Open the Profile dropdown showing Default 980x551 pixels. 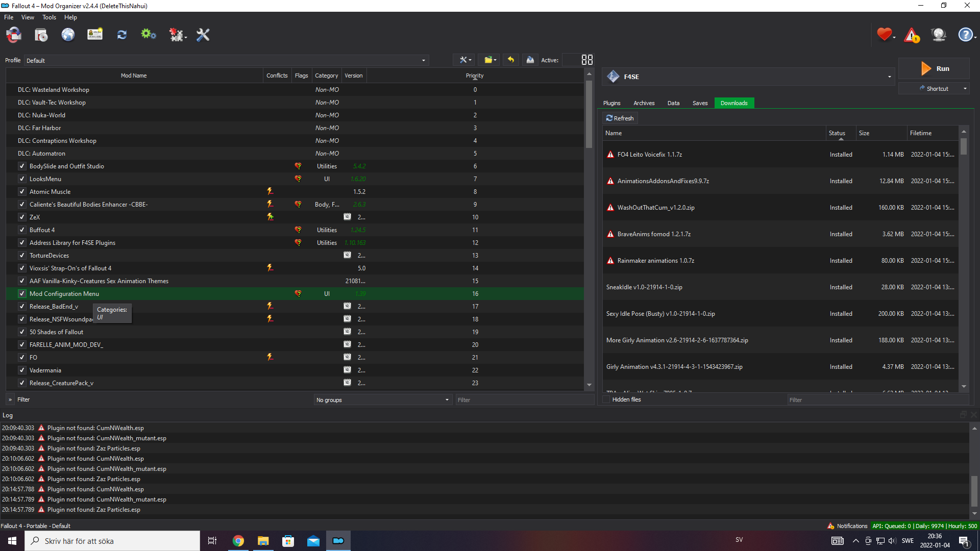[x=226, y=60]
